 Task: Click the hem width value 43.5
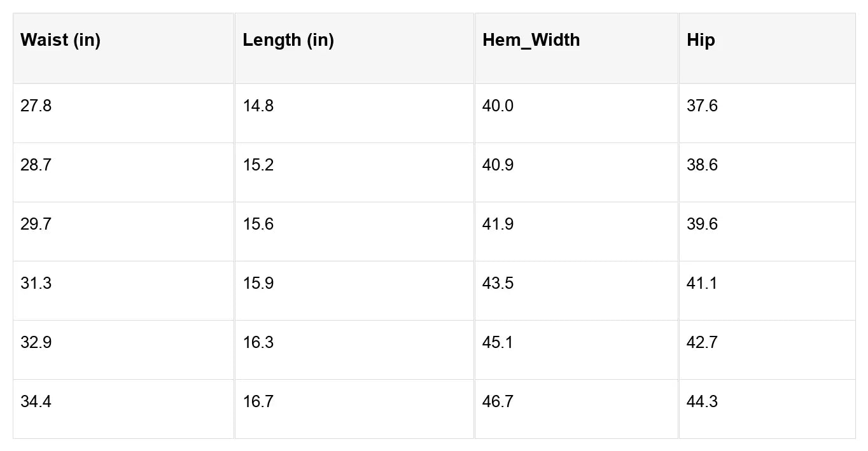point(498,284)
